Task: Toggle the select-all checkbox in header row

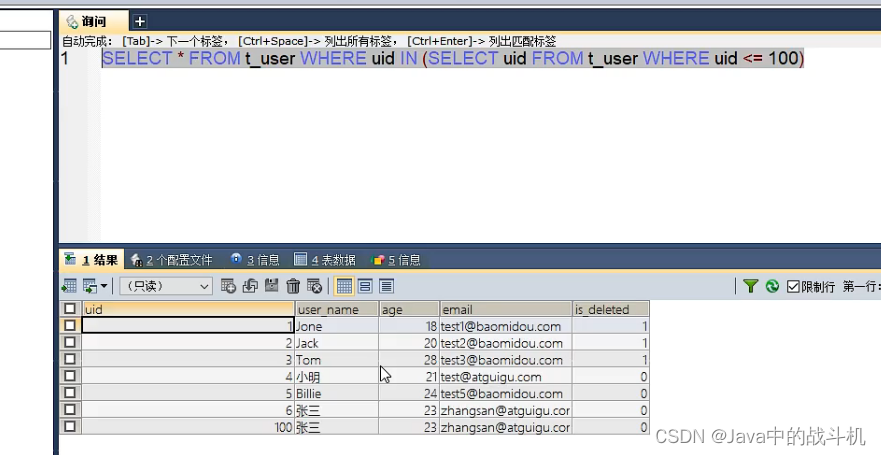Action: pyautogui.click(x=70, y=308)
